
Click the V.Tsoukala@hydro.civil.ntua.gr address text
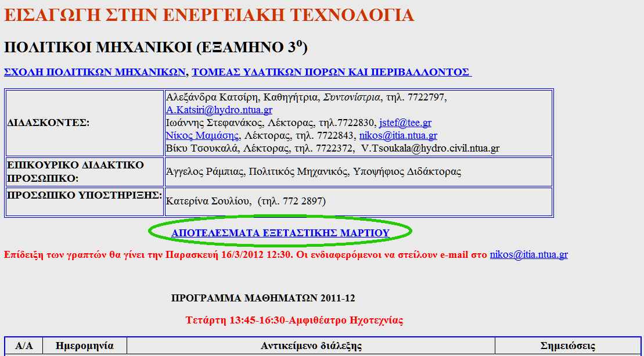pos(430,149)
